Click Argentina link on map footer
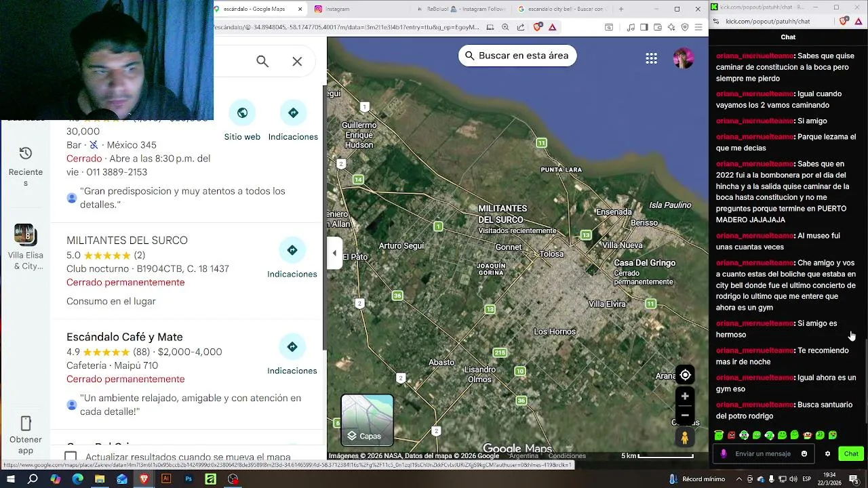The width and height of the screenshot is (868, 488). (x=524, y=456)
